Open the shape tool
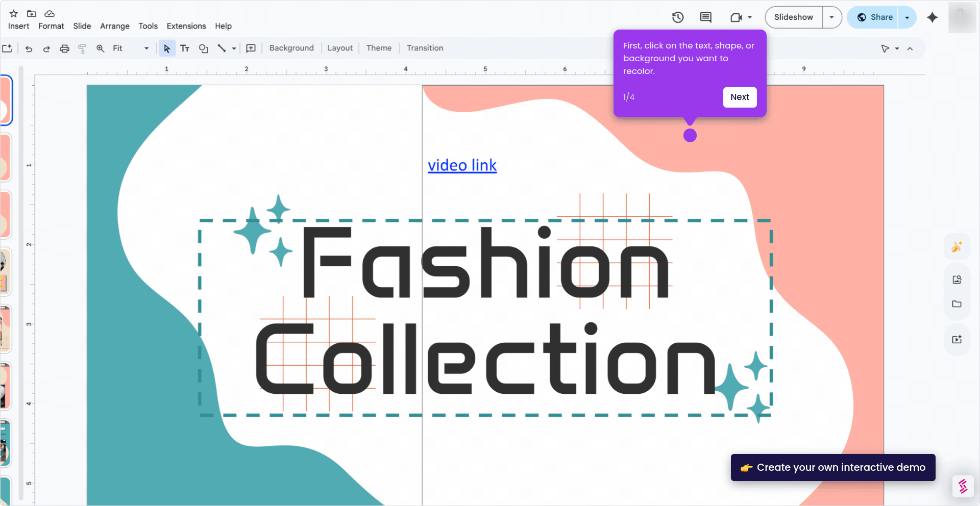Viewport: 980px width, 506px height. tap(204, 48)
